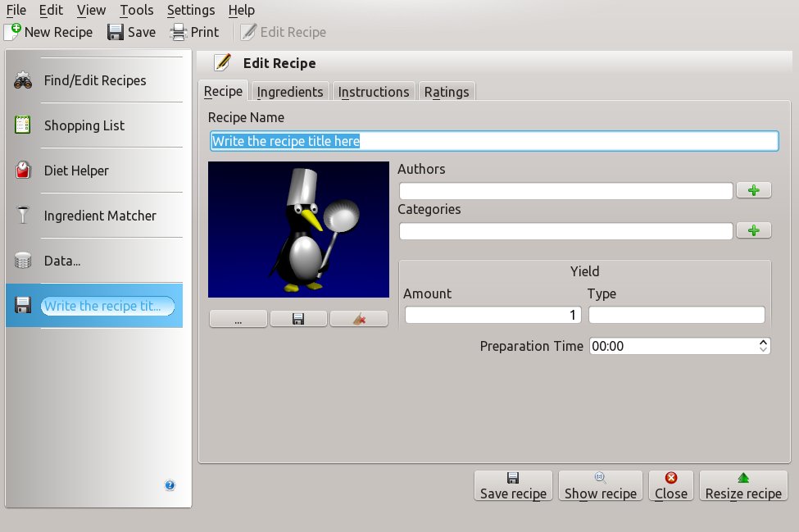Click the pencil icon beside Edit Recipe header
799x532 pixels.
tap(222, 62)
